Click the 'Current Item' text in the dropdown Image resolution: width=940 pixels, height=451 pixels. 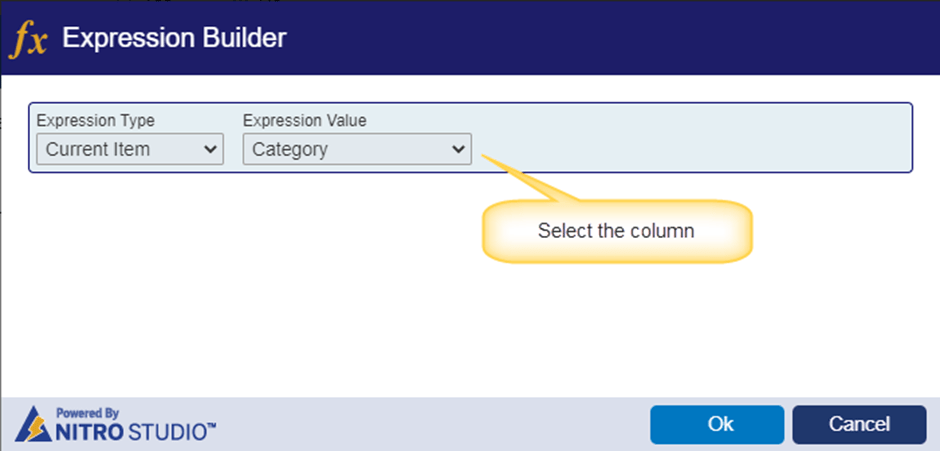[98, 149]
